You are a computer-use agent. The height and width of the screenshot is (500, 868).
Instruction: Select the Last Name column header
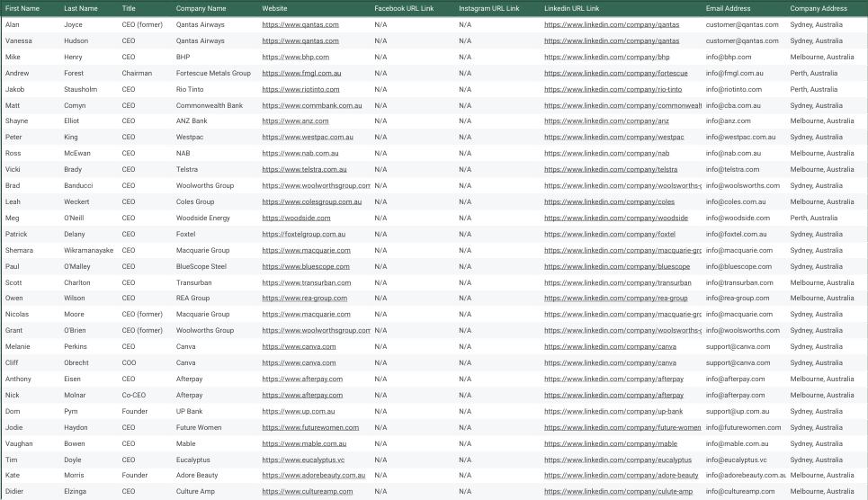click(x=81, y=8)
